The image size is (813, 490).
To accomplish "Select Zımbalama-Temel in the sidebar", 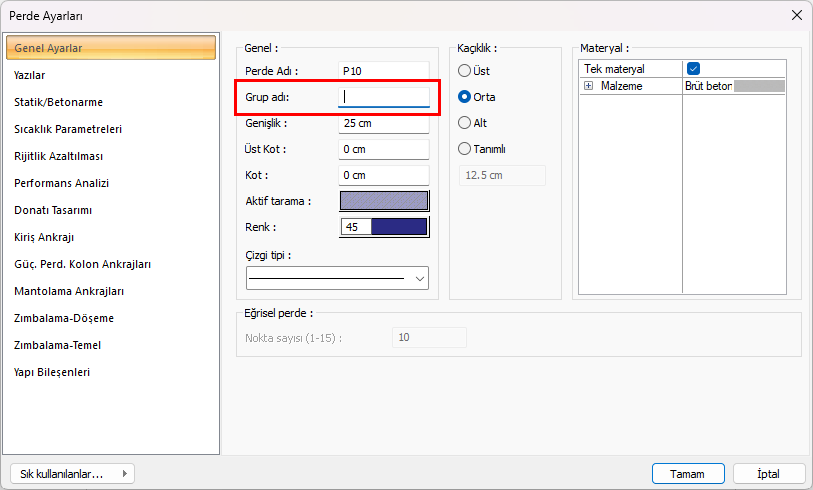I will tap(57, 345).
